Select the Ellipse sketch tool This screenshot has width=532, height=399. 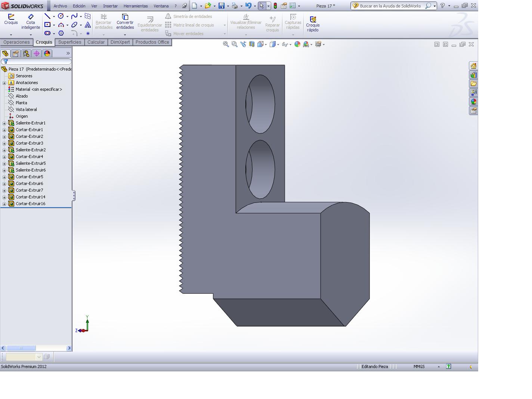(74, 25)
